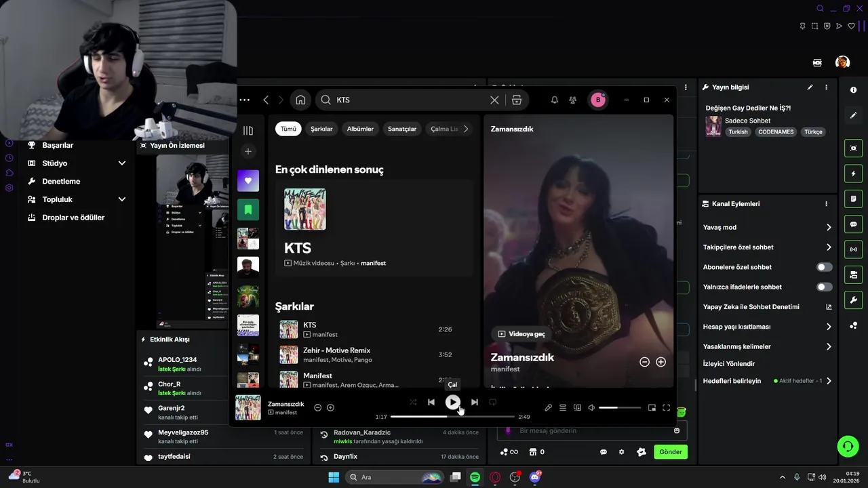Open Windows Start menu
This screenshot has height=488, width=868.
[x=334, y=477]
